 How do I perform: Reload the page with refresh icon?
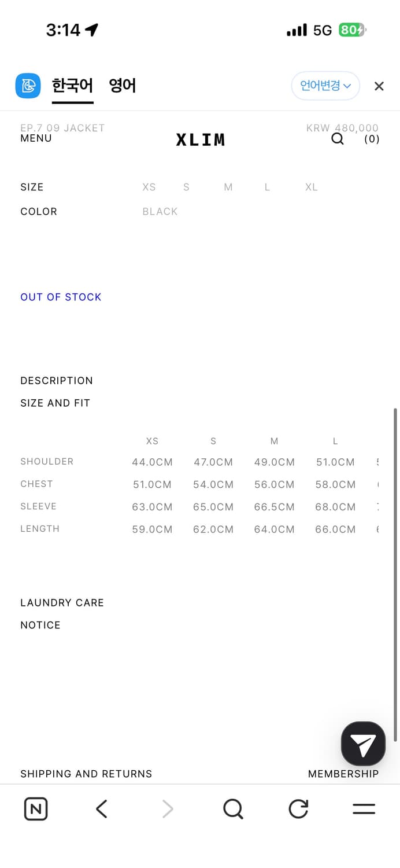click(298, 809)
